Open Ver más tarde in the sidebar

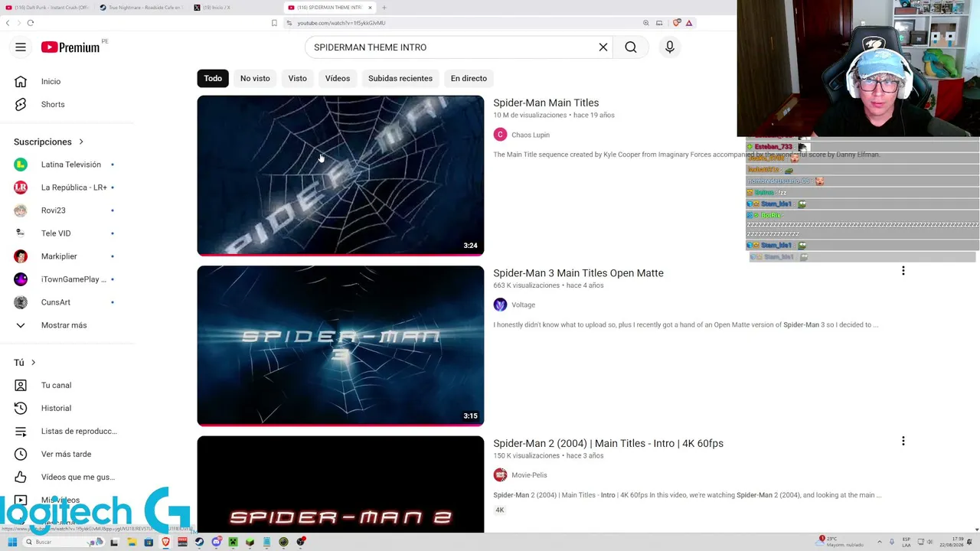(66, 454)
